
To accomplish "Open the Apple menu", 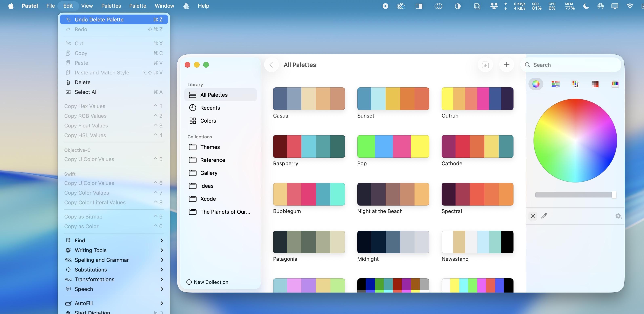I will pos(11,6).
